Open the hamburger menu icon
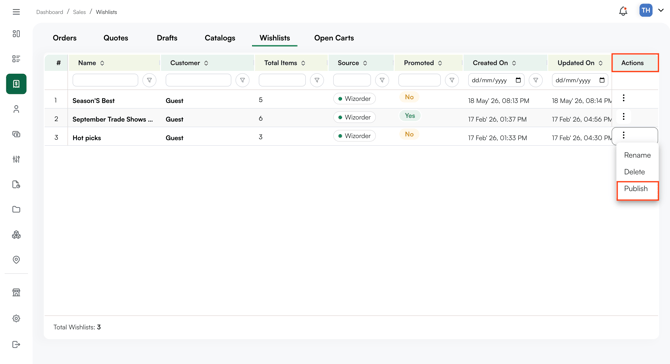Screen dimensions: 670x364 (16, 12)
